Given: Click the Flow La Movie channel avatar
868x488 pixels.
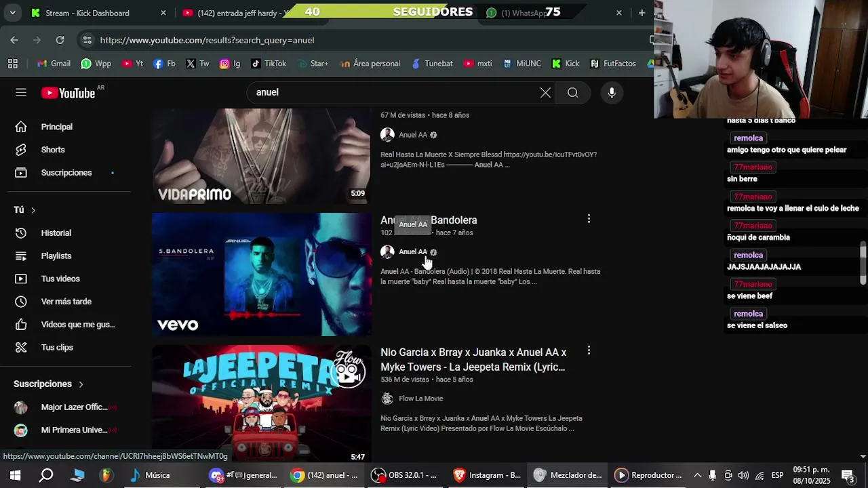Looking at the screenshot, I should click(x=387, y=399).
